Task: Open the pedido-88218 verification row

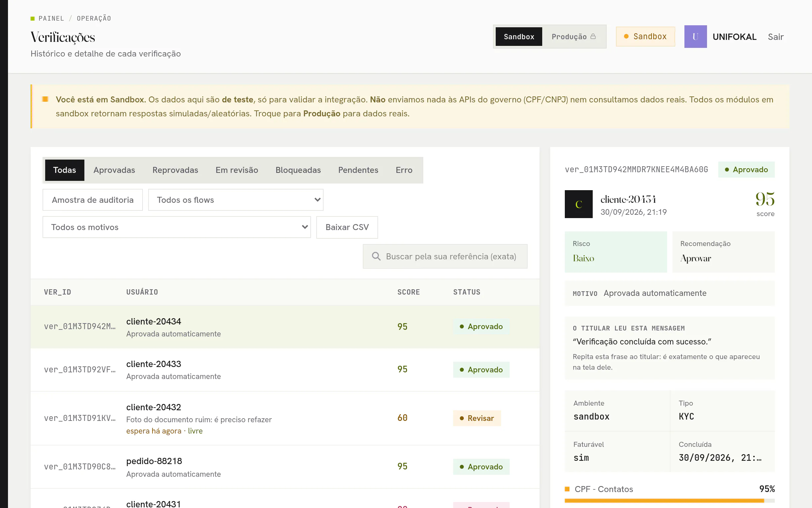Action: 285,467
